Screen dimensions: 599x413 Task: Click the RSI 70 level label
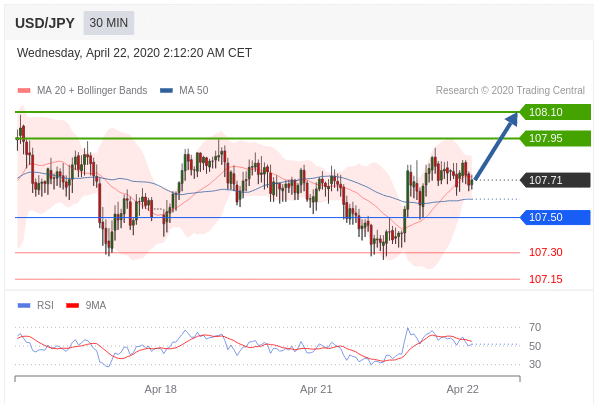coord(535,327)
